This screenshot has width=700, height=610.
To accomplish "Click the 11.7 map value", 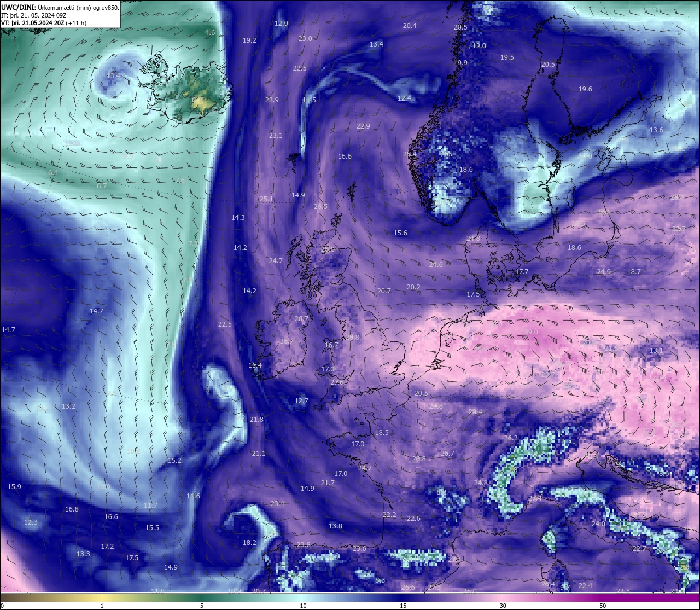I will (x=150, y=506).
